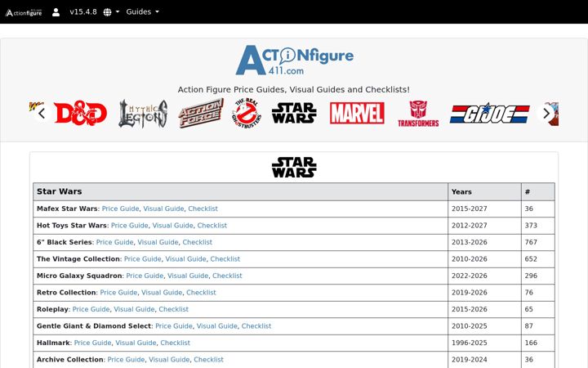Open The Vintage Collection Checklist
Screen dimensions: 588x368
pyautogui.click(x=225, y=258)
